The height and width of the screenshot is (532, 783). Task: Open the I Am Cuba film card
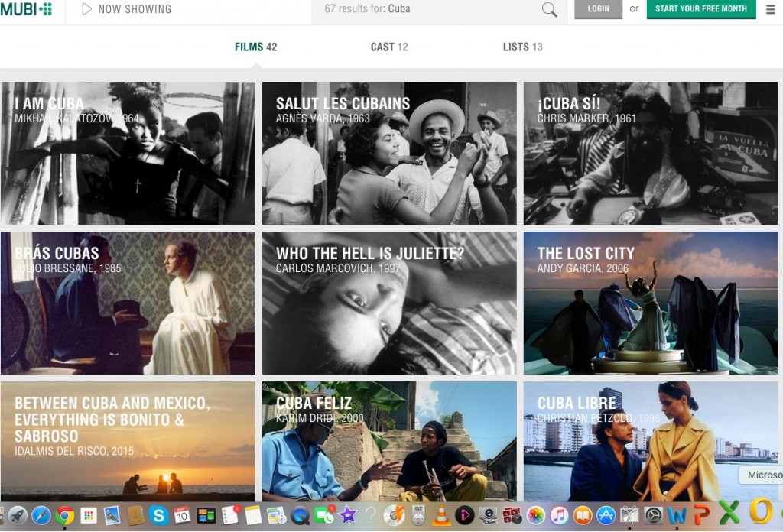(x=128, y=153)
